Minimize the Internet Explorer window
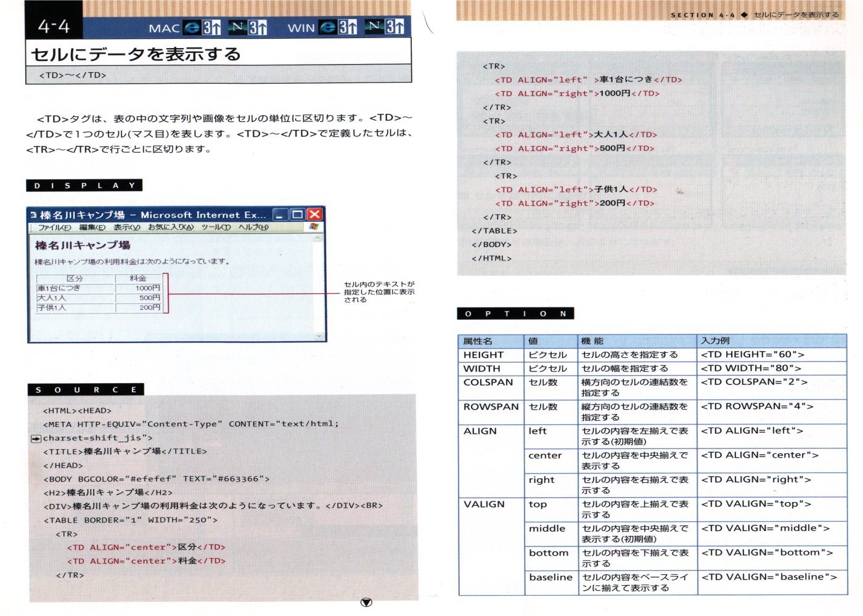 point(280,214)
